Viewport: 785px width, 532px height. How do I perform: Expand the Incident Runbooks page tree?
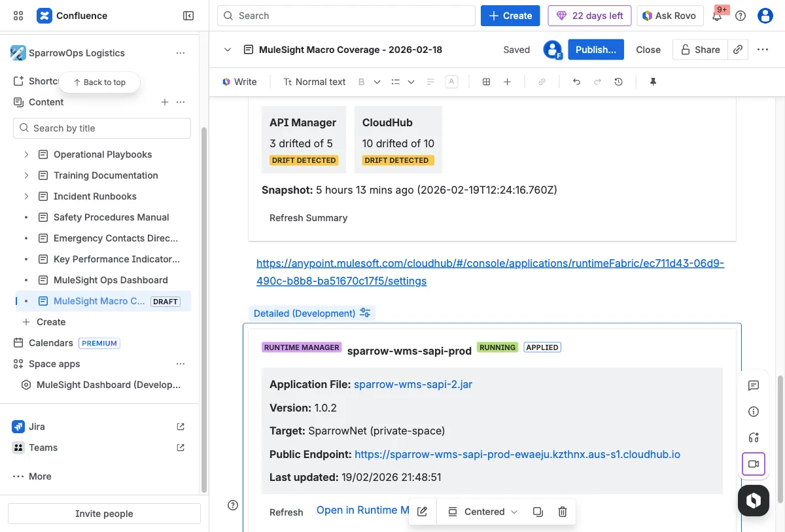(26, 196)
